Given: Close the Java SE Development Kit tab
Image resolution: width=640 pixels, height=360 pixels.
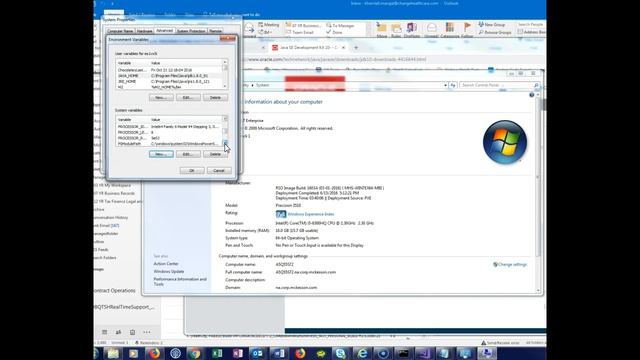Looking at the screenshot, I should tap(343, 47).
